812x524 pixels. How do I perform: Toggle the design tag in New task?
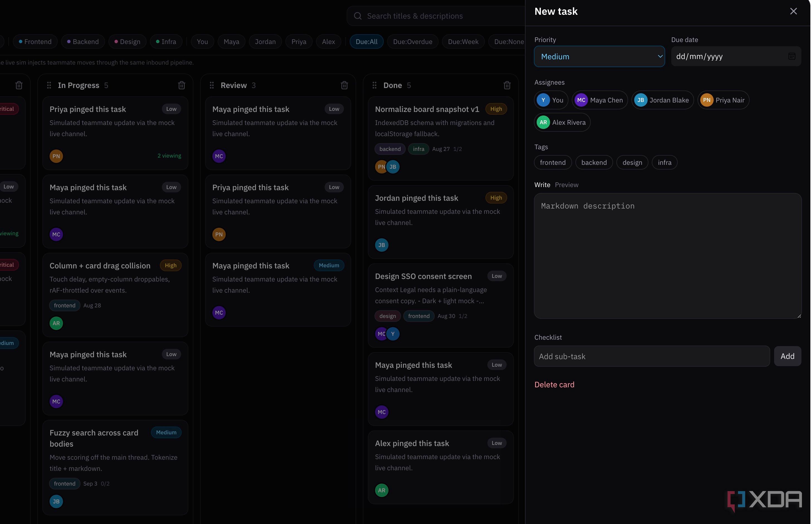(632, 162)
